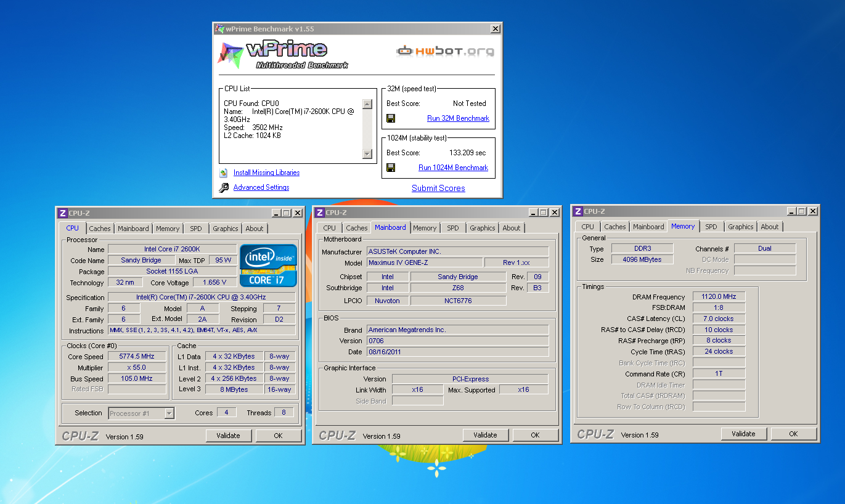Click the DRAM Frequency value 1120.0 MHz

[719, 296]
